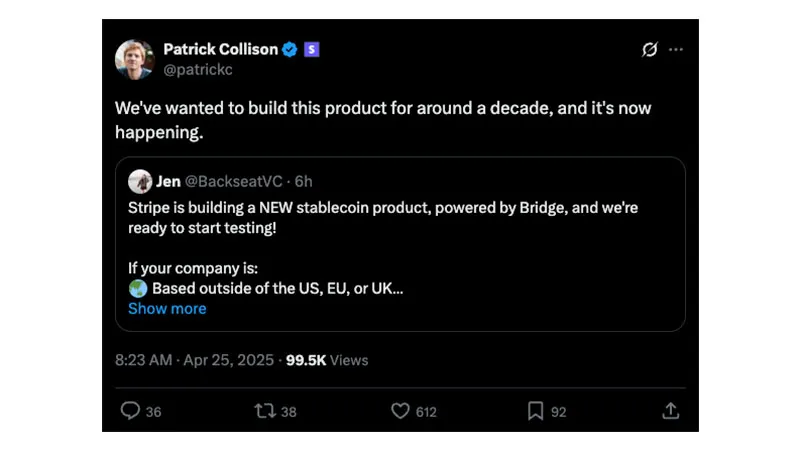The image size is (800, 450).
Task: Open the 99.5K Views analytics
Action: click(x=327, y=360)
